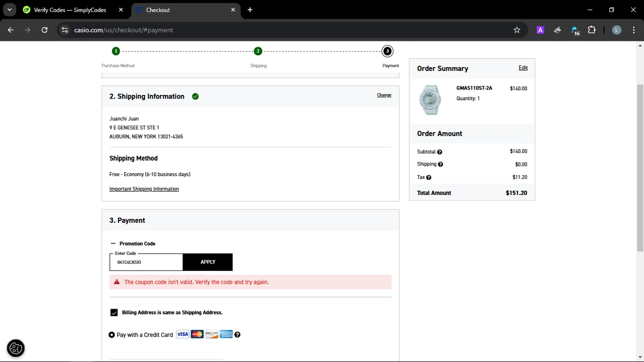
Task: Select Pay with a Credit Card
Action: [x=112, y=335]
